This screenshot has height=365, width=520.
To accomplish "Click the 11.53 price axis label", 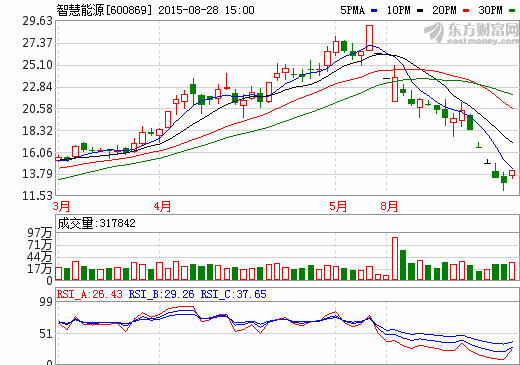I will tap(38, 196).
